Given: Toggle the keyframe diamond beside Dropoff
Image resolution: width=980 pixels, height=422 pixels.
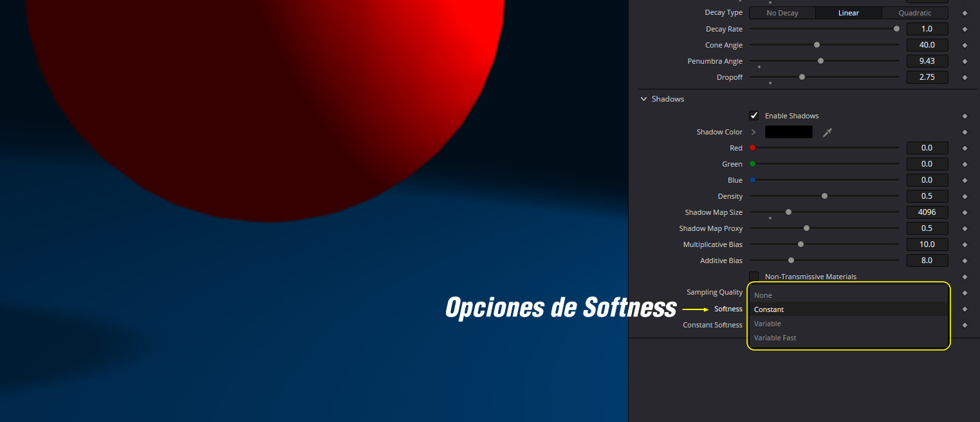Looking at the screenshot, I should (x=965, y=78).
